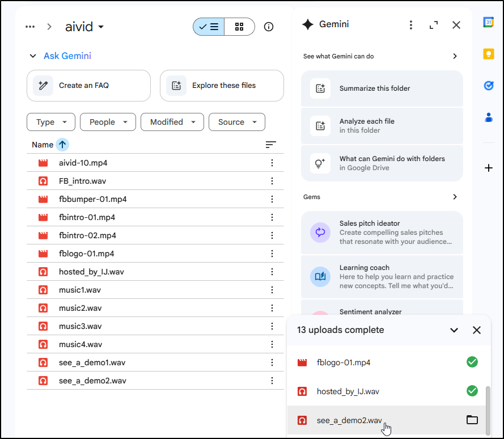Click the video icon of fbbumper-01.mp4
This screenshot has width=504, height=439.
click(43, 200)
